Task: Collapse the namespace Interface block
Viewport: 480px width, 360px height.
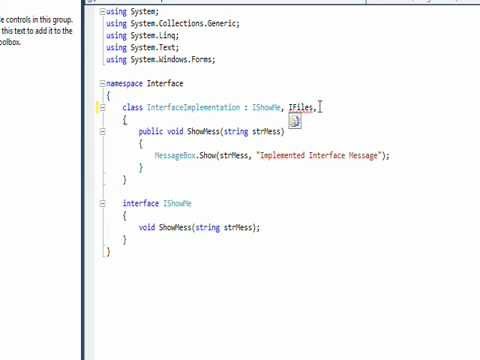Action: tap(102, 84)
